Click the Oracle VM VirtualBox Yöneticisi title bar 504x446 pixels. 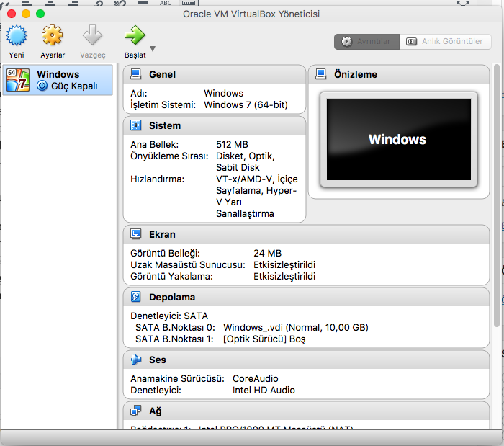pyautogui.click(x=251, y=14)
